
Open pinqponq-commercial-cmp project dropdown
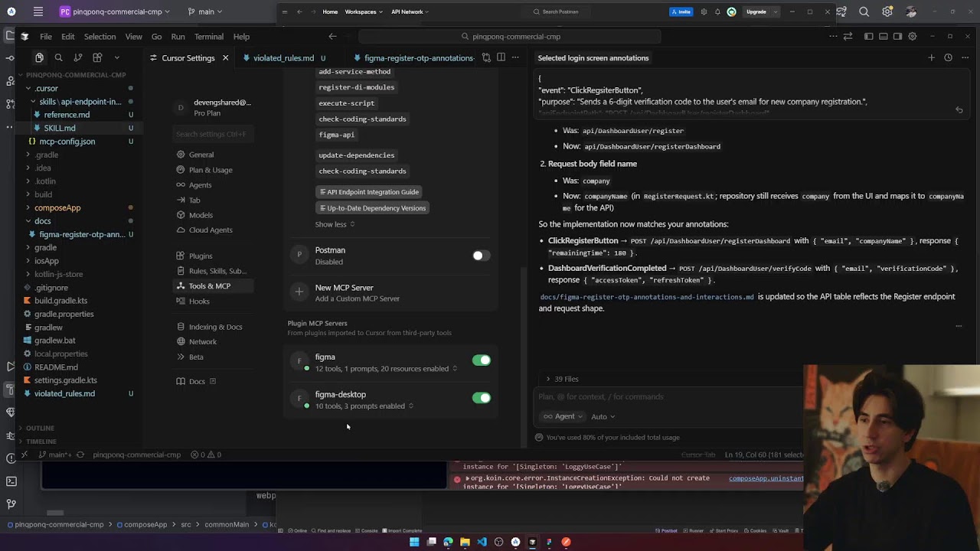tap(115, 11)
